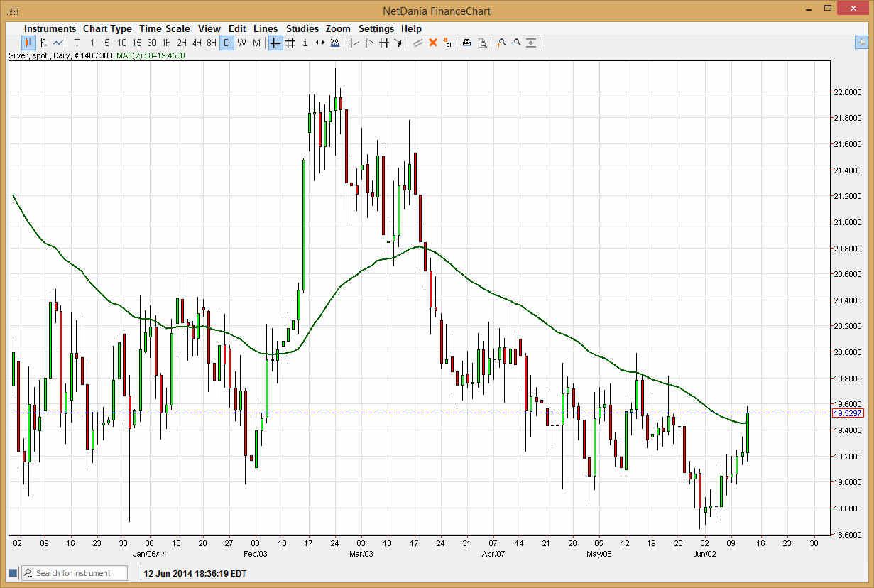
Task: Click the MAE(2) 50 study label
Action: [153, 55]
